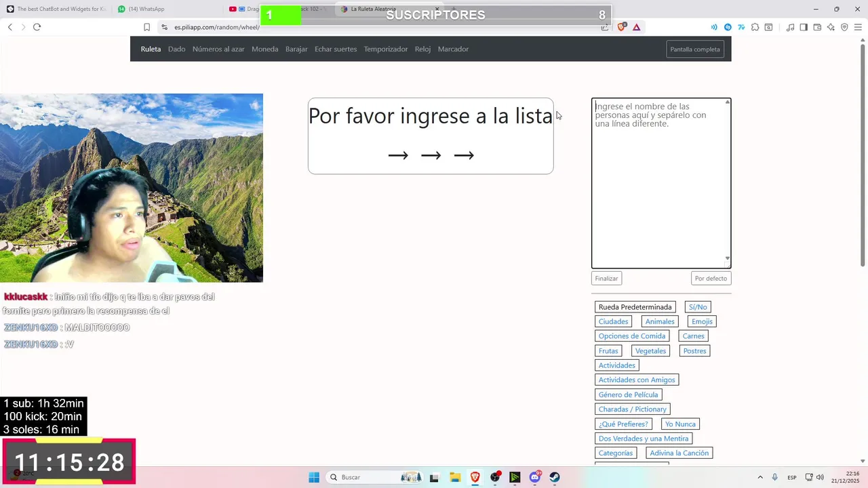Select the Carnes preset

click(x=694, y=336)
